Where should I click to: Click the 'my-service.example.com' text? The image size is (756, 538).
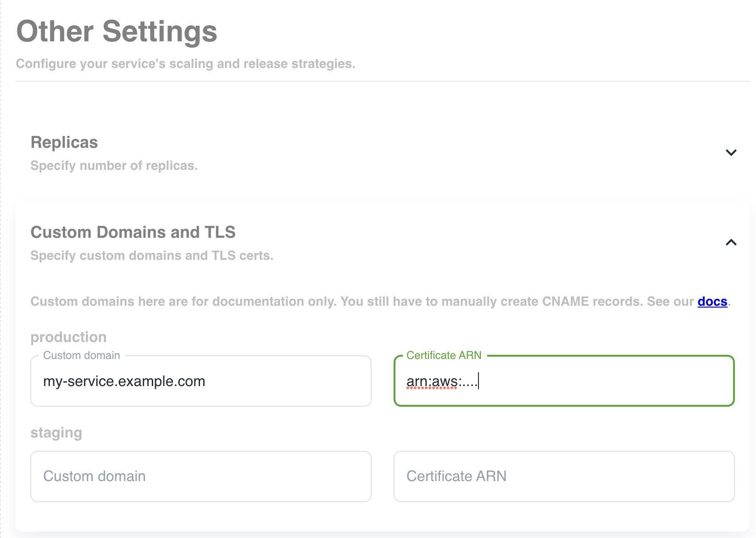[x=124, y=381]
